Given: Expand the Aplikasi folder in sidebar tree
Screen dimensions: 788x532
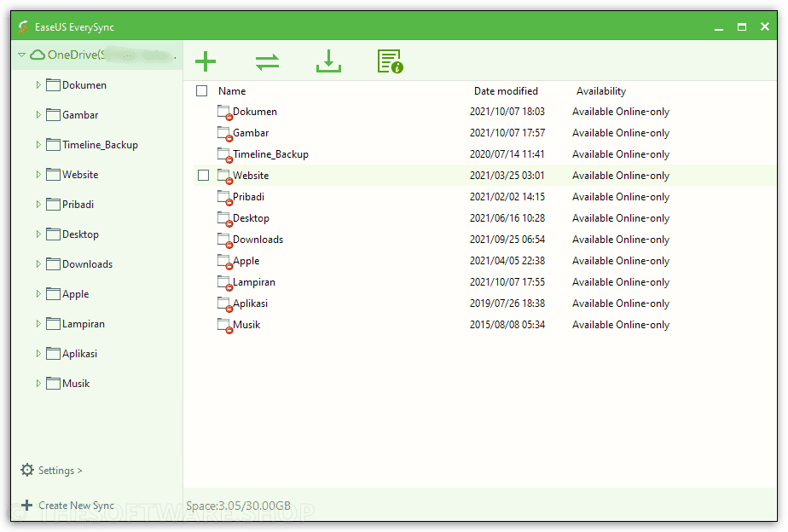Looking at the screenshot, I should 38,354.
